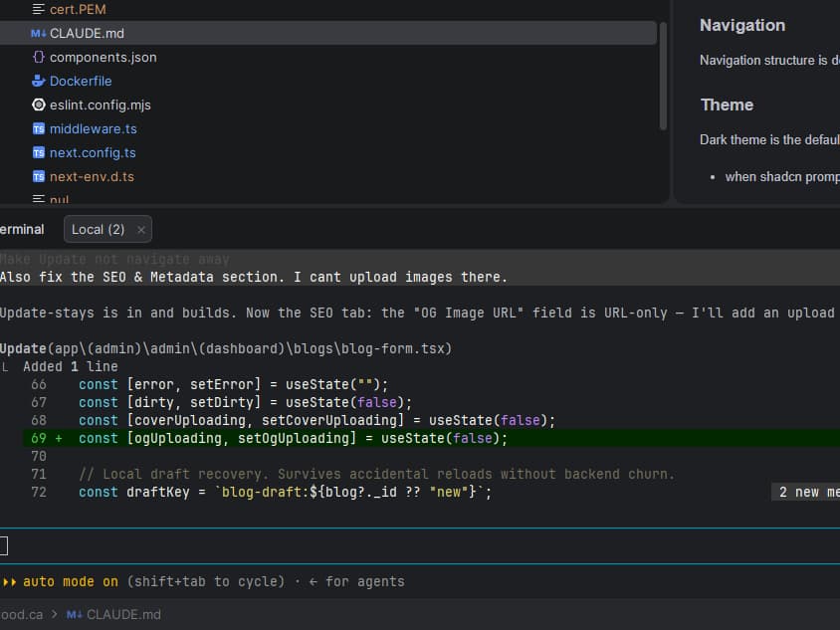
Task: Click the line 71 local draft recovery comment
Action: point(376,474)
